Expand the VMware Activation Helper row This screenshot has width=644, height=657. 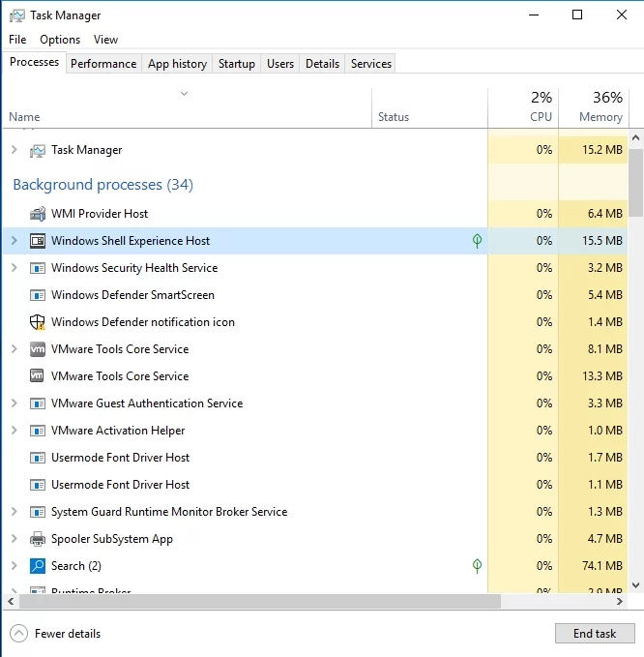pyautogui.click(x=14, y=431)
